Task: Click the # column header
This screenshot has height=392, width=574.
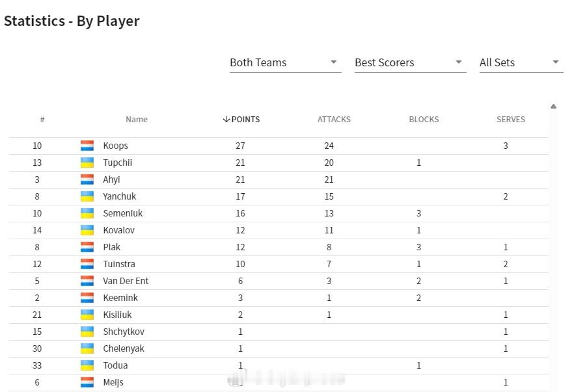Action: (42, 119)
